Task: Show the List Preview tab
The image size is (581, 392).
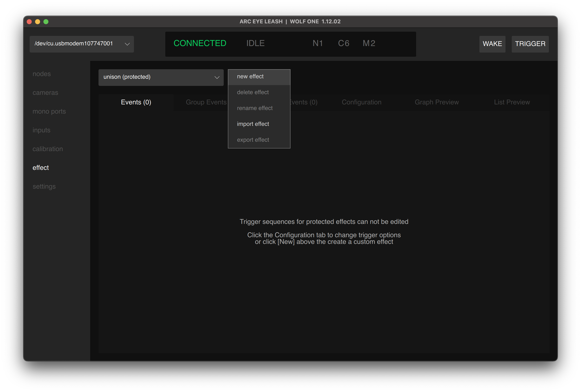Action: click(512, 102)
